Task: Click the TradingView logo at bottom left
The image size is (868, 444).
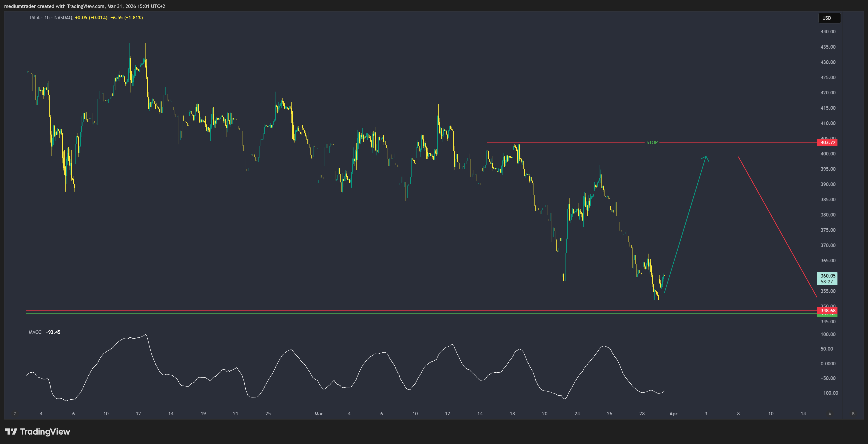Action: tap(37, 432)
